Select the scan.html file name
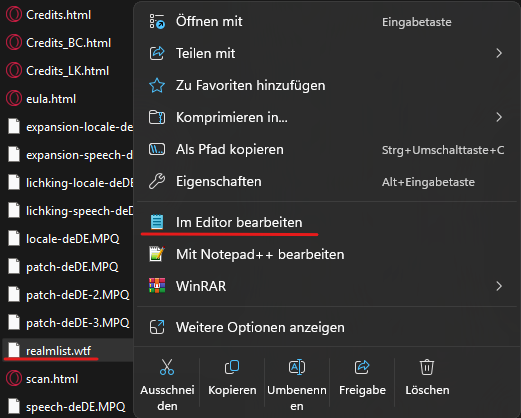The height and width of the screenshot is (418, 521). [52, 379]
